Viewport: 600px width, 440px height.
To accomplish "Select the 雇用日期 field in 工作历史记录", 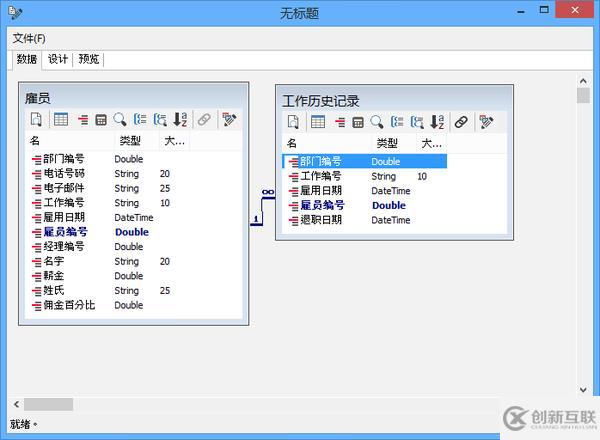I will (x=321, y=191).
